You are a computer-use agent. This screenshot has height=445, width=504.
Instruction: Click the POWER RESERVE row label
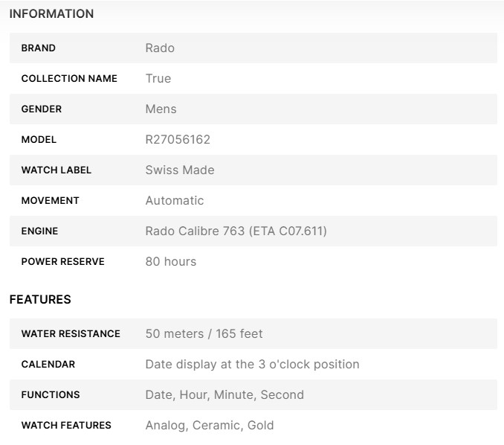tap(63, 261)
